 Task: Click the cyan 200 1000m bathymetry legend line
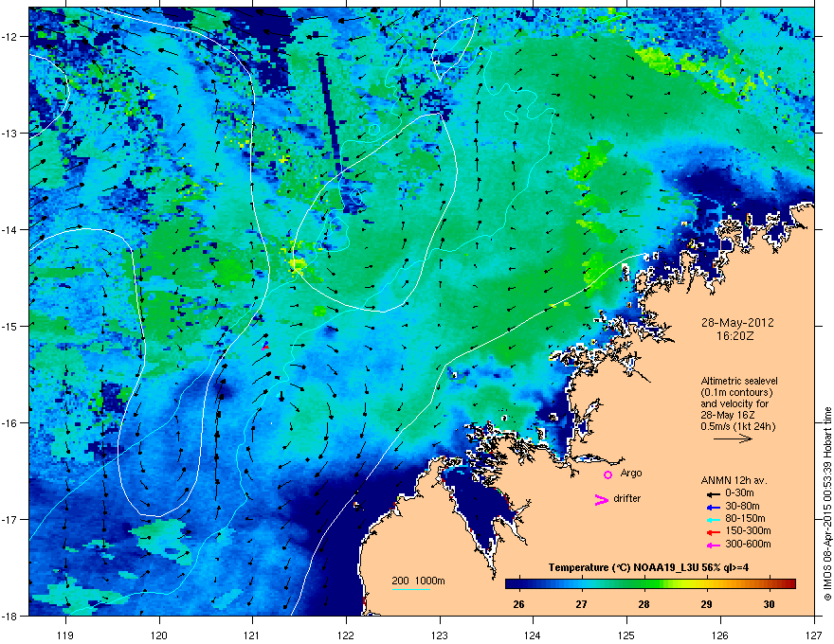(411, 589)
